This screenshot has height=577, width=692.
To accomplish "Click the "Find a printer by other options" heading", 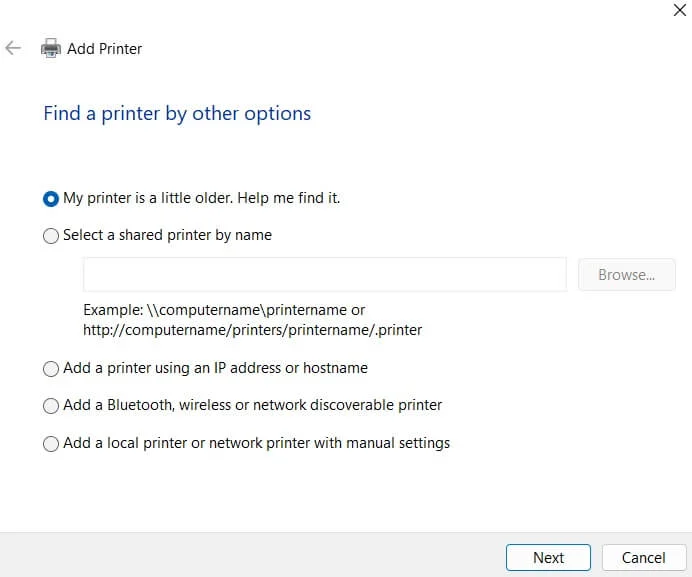I will point(177,113).
